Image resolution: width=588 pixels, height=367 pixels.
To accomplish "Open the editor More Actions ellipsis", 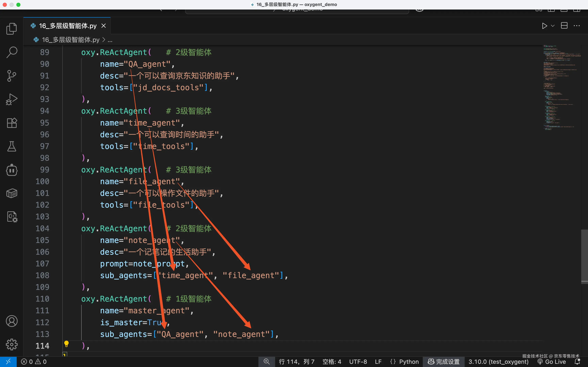I will (577, 26).
